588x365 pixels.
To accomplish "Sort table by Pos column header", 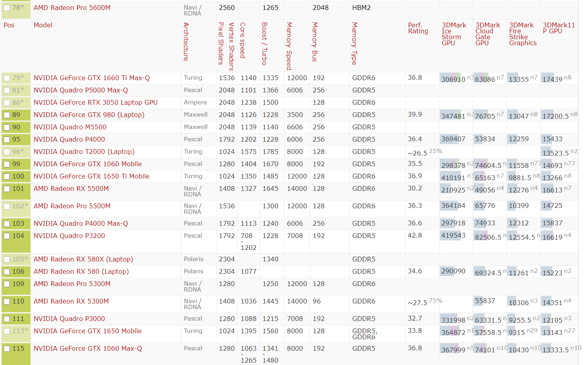I will pos(9,25).
